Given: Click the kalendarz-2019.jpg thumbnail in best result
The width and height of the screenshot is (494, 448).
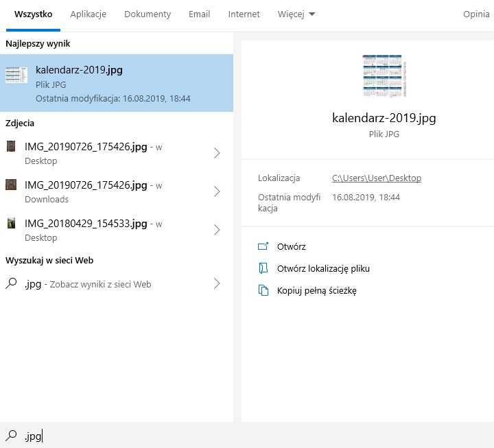Looking at the screenshot, I should (x=16, y=75).
